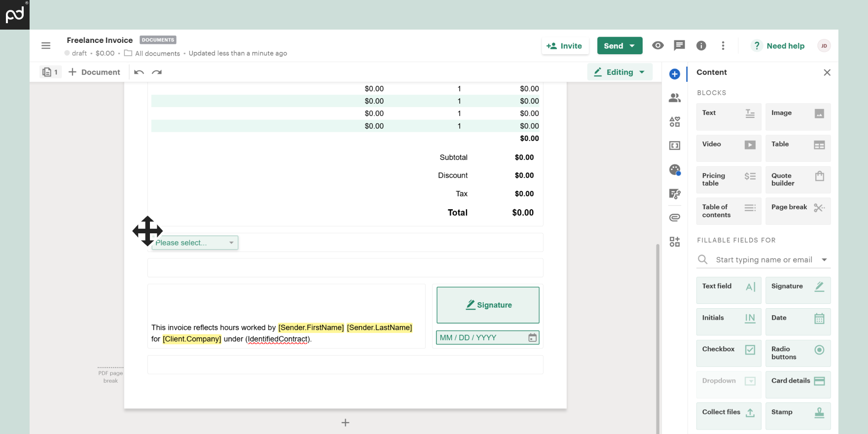Image resolution: width=868 pixels, height=434 pixels.
Task: Add a Collect files field
Action: tap(729, 416)
